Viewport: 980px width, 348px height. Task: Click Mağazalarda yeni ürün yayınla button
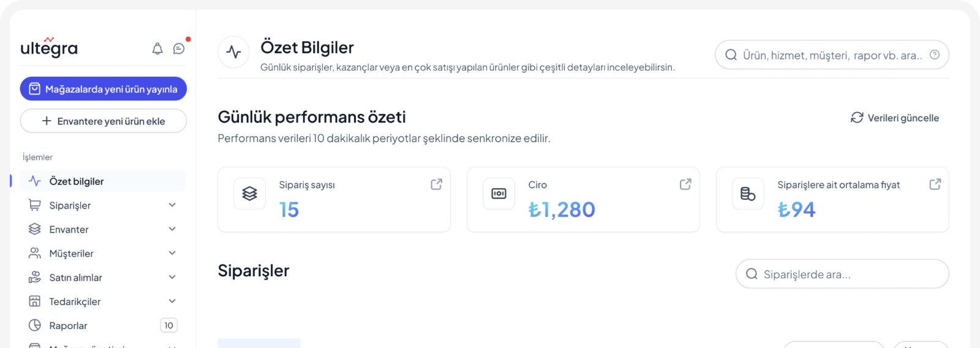point(104,89)
